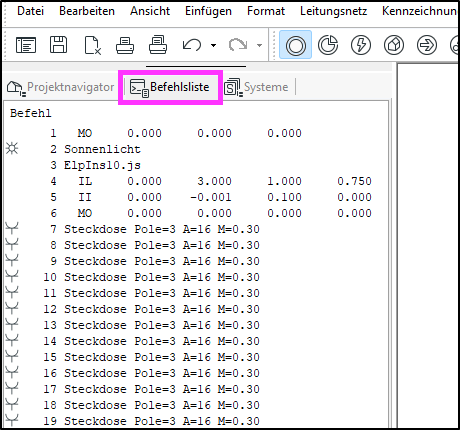Screen dimensions: 460x430
Task: Click the greyed redo arrow icon
Action: (238, 45)
